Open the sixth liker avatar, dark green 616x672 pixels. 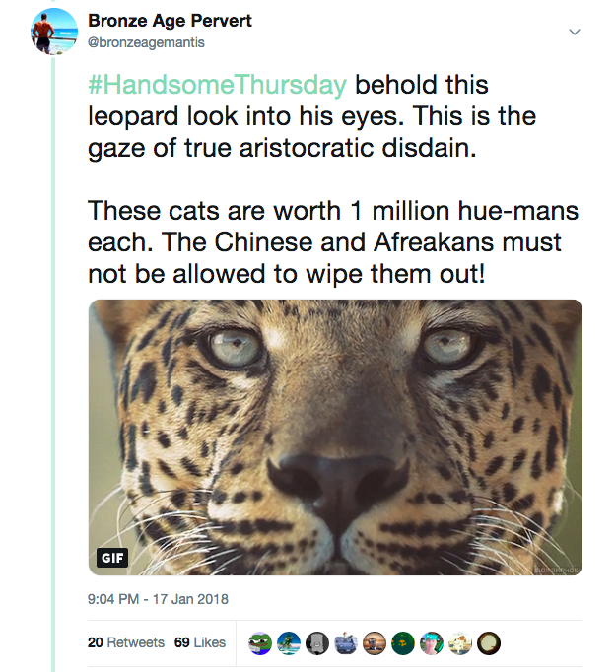pos(403,642)
